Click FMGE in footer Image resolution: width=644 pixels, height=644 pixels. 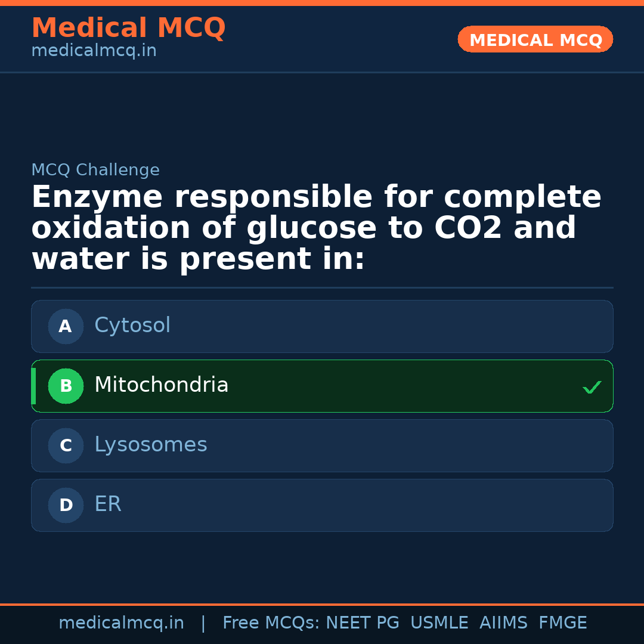tap(563, 623)
